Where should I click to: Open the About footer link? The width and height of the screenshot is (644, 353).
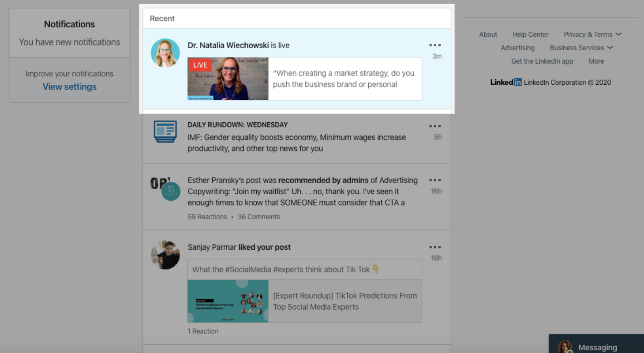(x=488, y=34)
